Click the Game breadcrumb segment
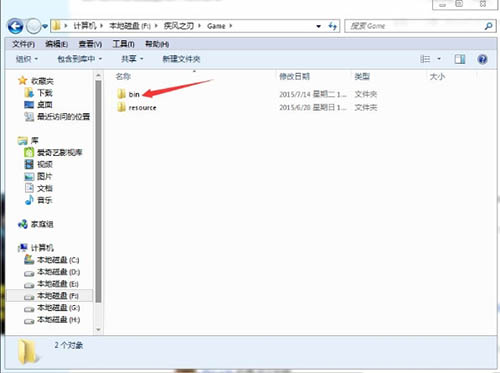 pyautogui.click(x=216, y=26)
